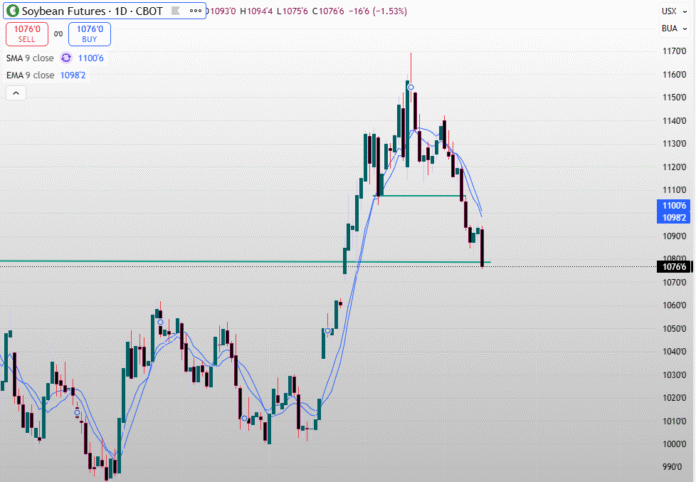The width and height of the screenshot is (696, 482).
Task: Click the circle marker near 1010 low
Action: coord(245,418)
